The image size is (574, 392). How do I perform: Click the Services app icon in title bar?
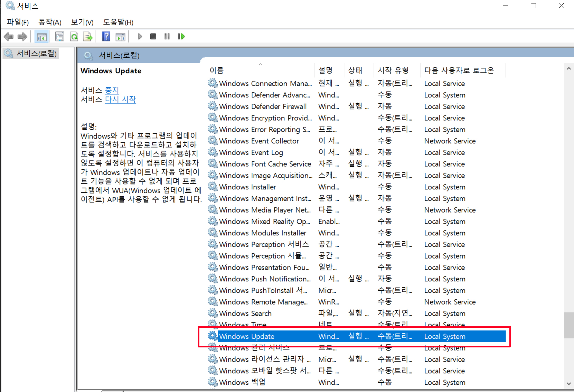point(10,6)
